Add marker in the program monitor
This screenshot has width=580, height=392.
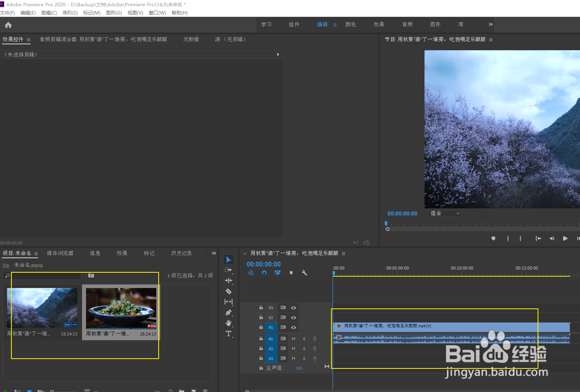[x=493, y=238]
